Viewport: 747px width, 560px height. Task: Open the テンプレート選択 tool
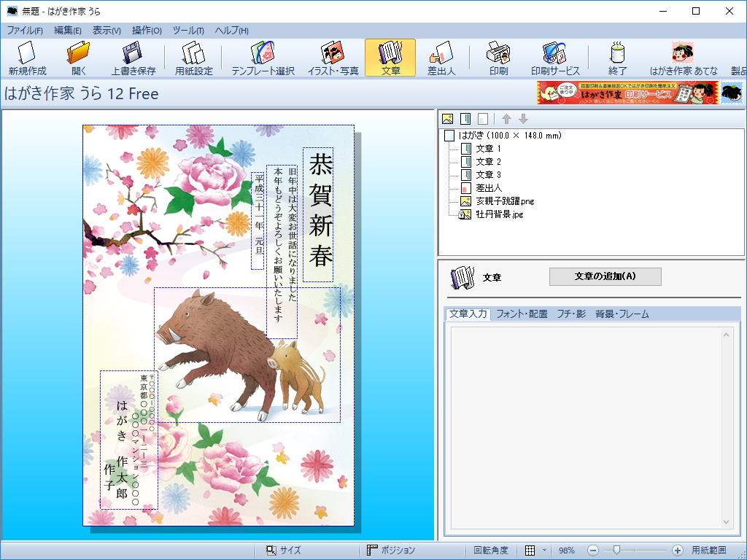(263, 57)
